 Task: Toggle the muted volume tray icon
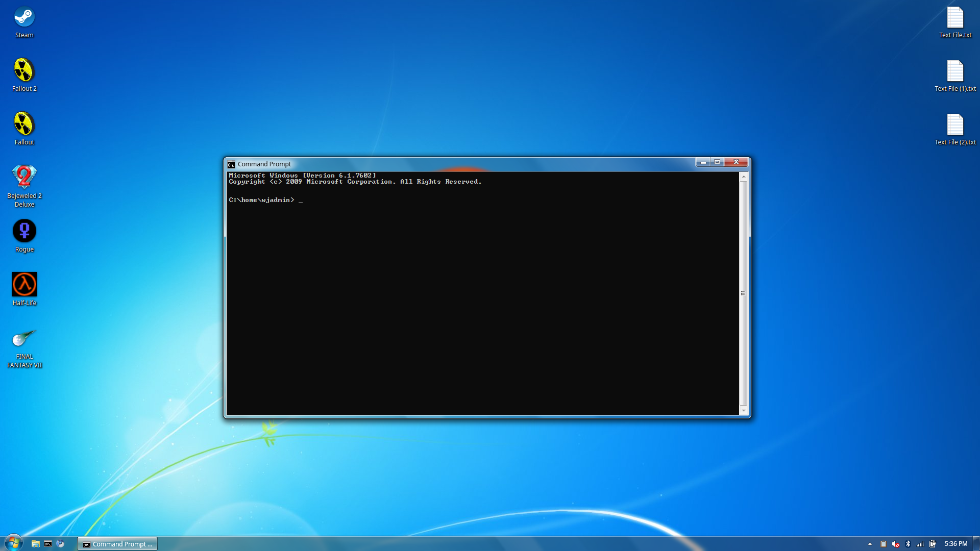(896, 544)
